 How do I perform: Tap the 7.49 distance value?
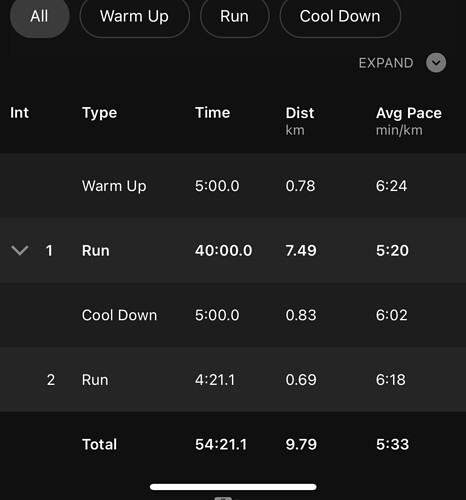pos(301,250)
